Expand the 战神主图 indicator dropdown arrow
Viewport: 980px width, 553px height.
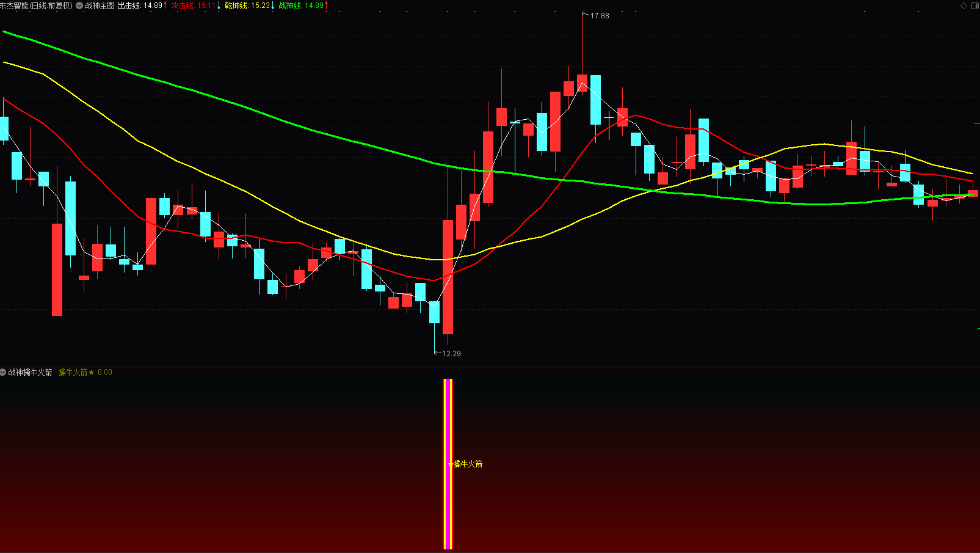(x=79, y=5)
